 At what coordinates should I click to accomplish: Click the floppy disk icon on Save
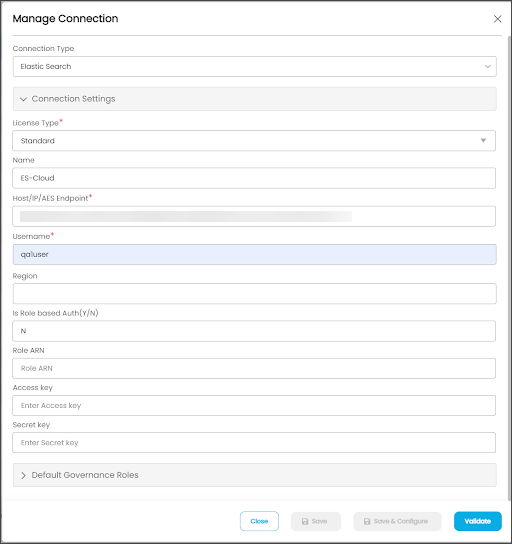point(305,521)
